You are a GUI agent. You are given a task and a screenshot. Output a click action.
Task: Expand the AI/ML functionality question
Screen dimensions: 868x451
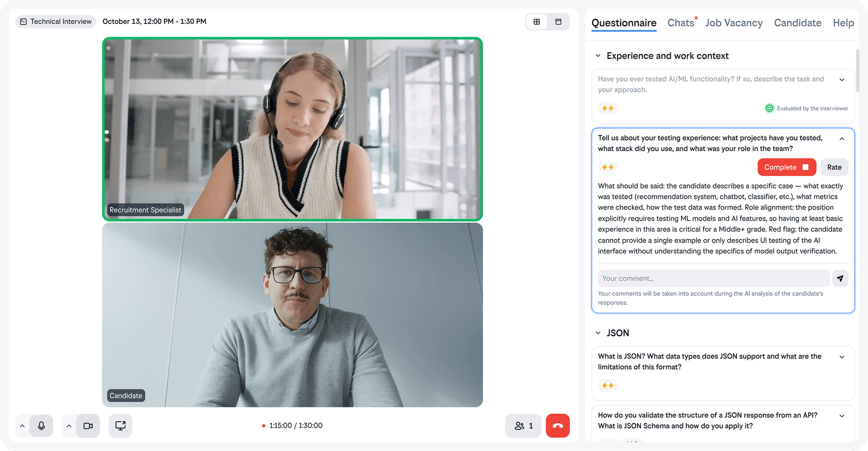click(x=842, y=79)
